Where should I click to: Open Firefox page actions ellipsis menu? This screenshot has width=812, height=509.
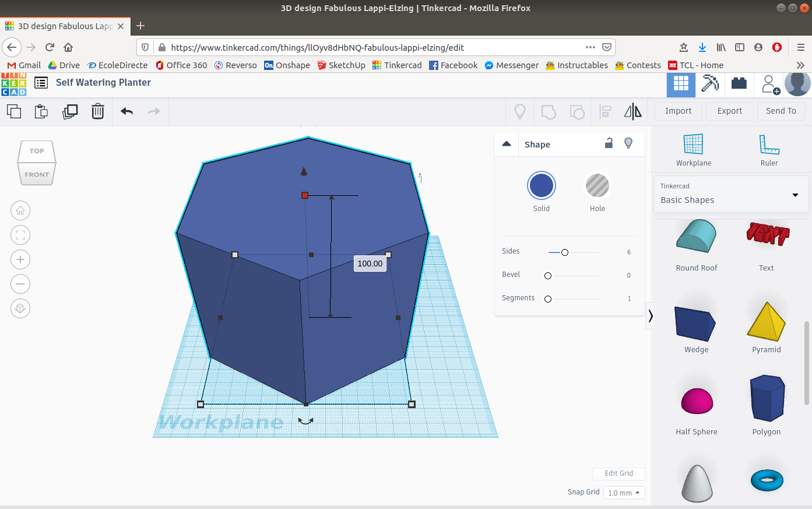(590, 47)
